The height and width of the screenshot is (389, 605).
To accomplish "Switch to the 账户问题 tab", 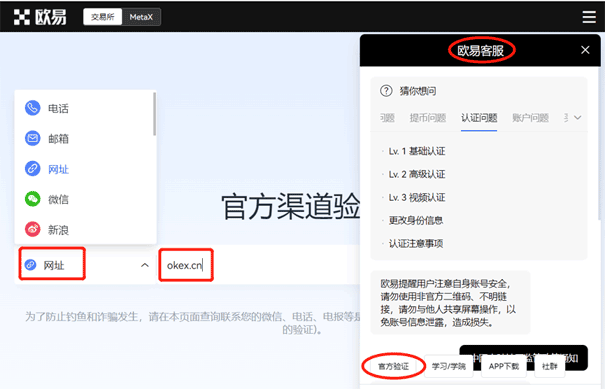I will point(530,118).
